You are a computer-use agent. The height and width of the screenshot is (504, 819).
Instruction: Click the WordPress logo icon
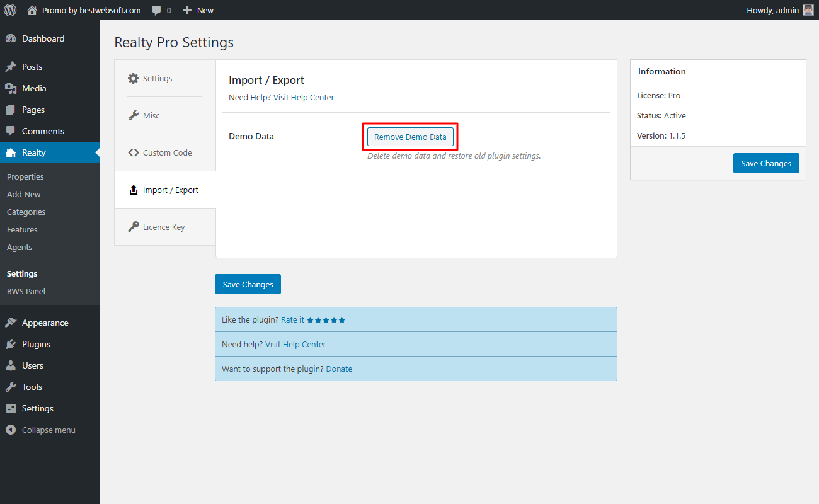click(10, 10)
